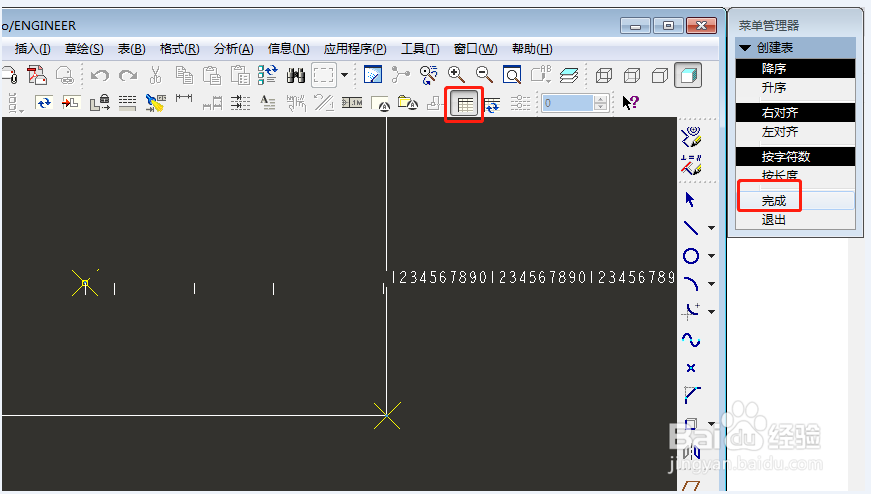The image size is (871, 494).
Task: Click the numeric field showing 0
Action: 568,103
